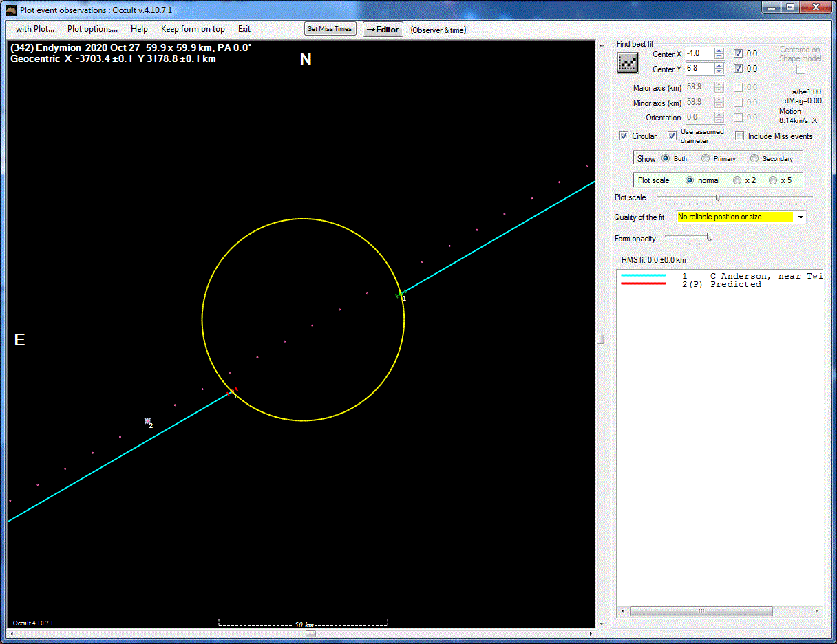Click the 50 km scale bar label
Screen dimensions: 837x644
tap(304, 625)
